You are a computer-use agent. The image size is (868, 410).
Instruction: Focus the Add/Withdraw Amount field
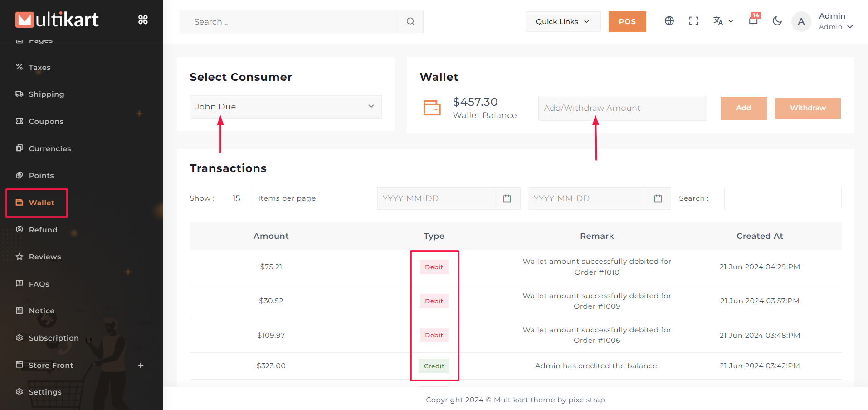click(622, 108)
